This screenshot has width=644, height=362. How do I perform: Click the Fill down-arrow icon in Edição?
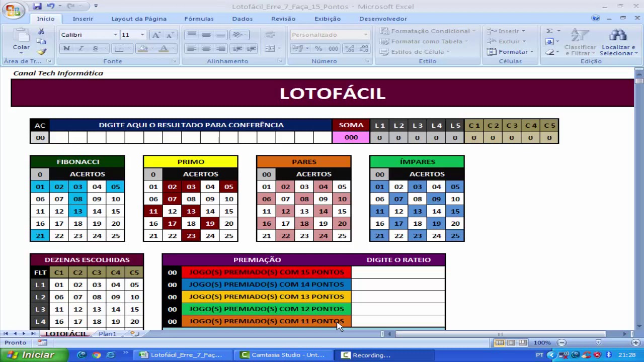[549, 41]
